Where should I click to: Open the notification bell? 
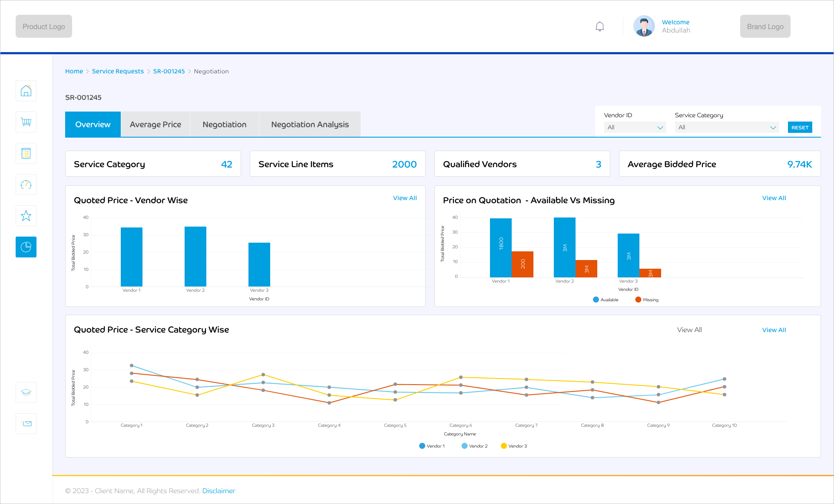coord(599,26)
